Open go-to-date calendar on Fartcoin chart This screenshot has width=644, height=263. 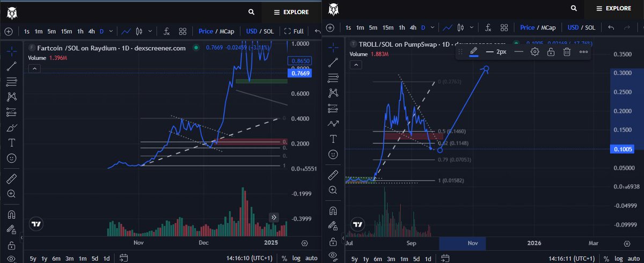(x=124, y=258)
